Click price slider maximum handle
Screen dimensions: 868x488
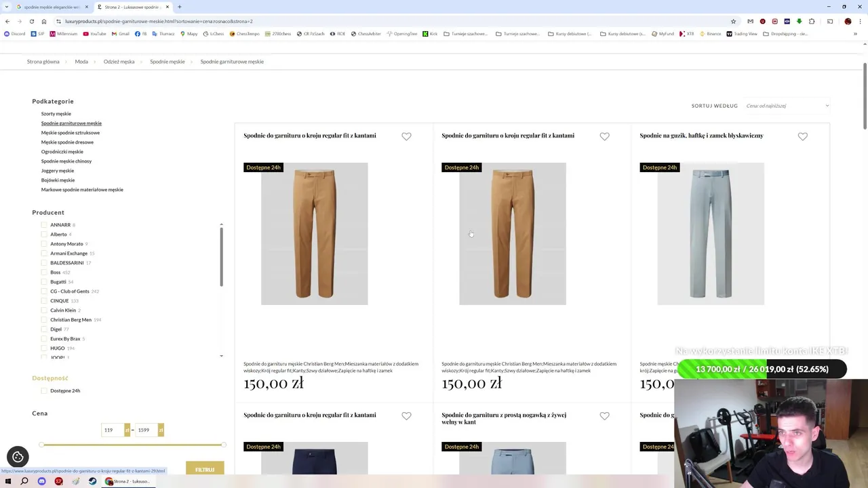coord(223,445)
